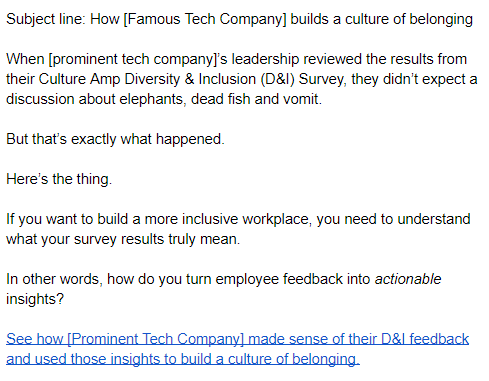The width and height of the screenshot is (489, 381).
Task: Click the link text 'build a culture of belonging'
Action: (x=268, y=359)
